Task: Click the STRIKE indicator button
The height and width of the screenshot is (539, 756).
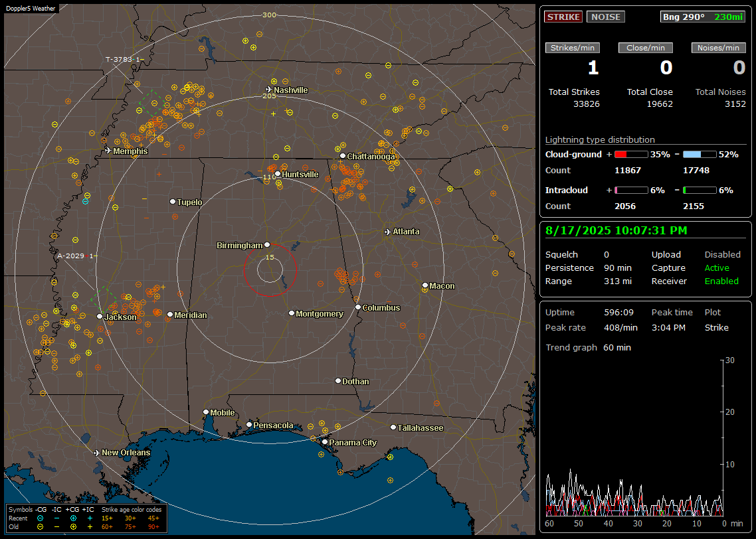Action: coord(563,17)
